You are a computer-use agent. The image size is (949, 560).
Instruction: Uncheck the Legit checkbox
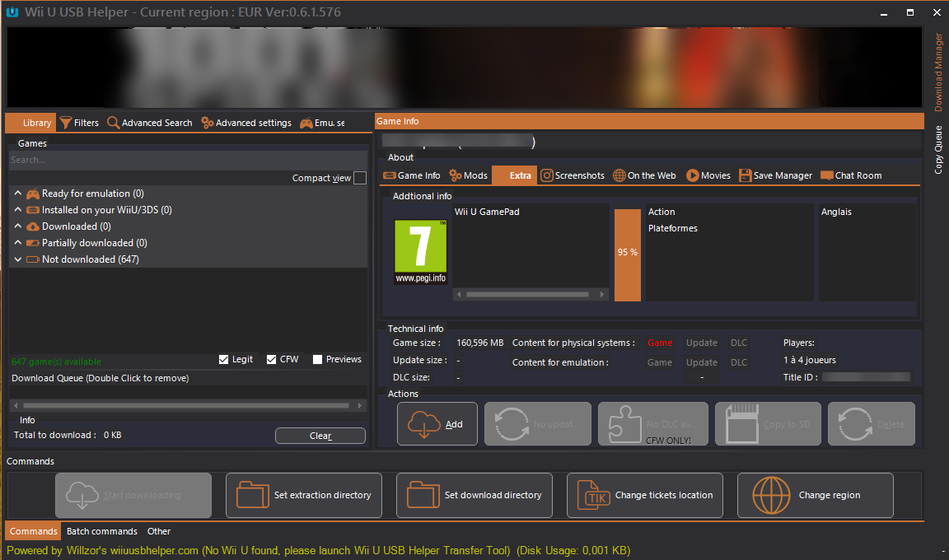(224, 359)
